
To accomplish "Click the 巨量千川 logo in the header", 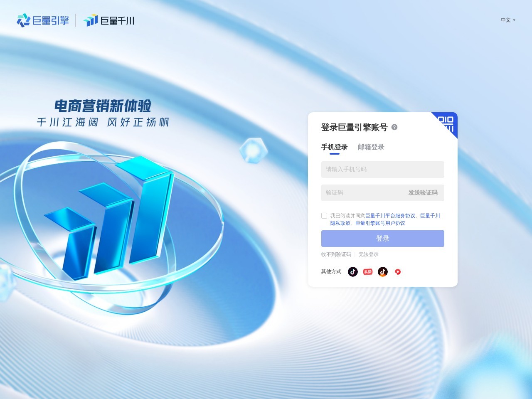I will 109,20.
